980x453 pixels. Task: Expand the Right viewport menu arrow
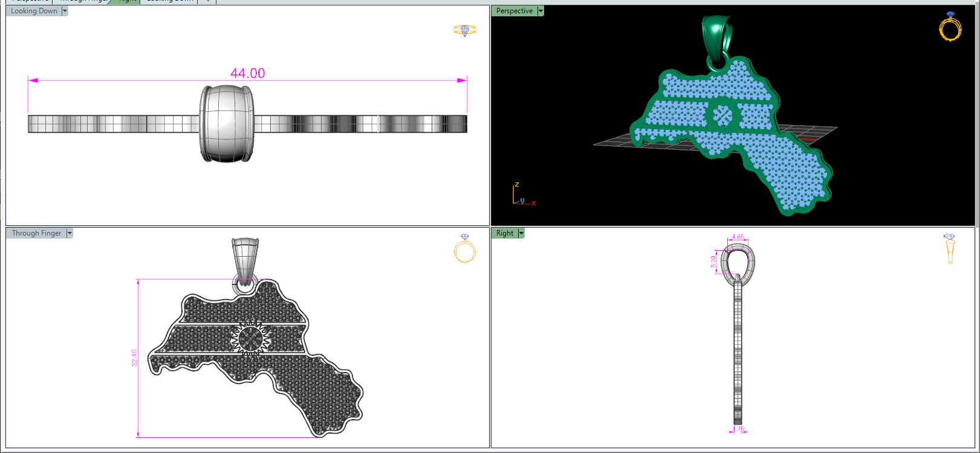521,233
